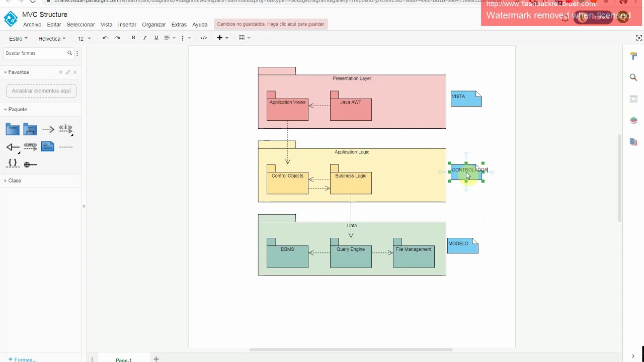
Task: Select the Package shape
Action: click(13, 130)
